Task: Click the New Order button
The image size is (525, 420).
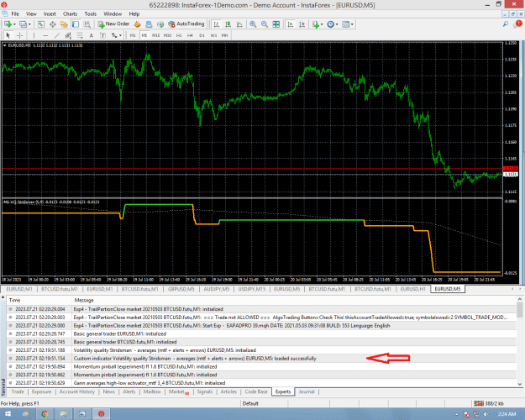Action: 113,24
